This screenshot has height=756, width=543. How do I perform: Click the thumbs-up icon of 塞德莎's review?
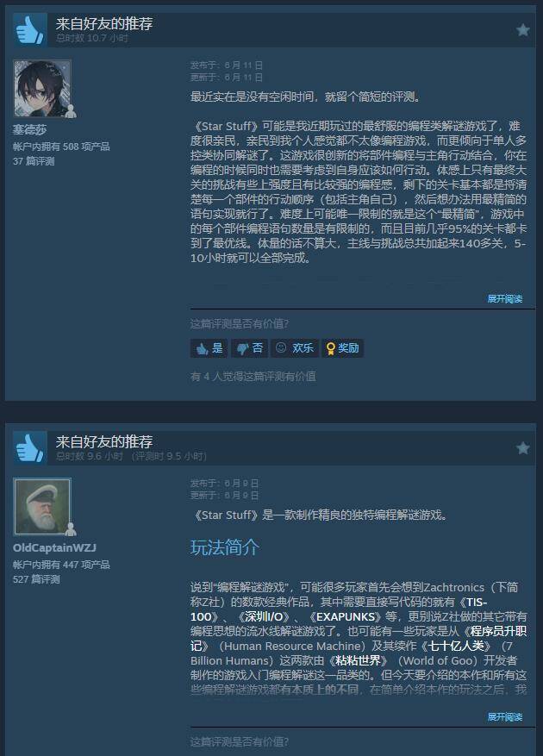pyautogui.click(x=30, y=30)
